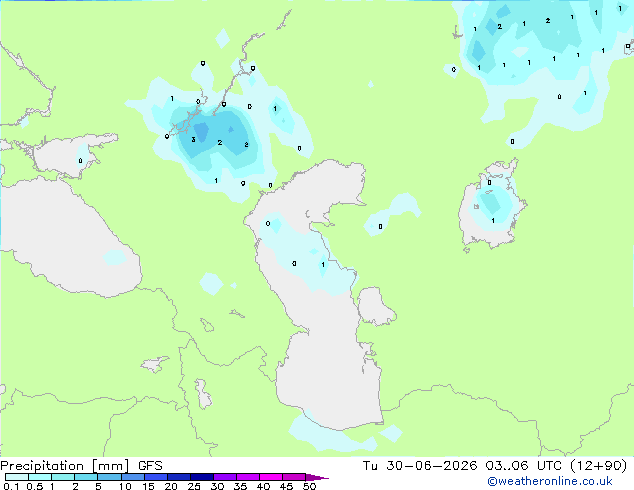Open the weatheronline.co.uk link
This screenshot has height=490, width=634.
coord(550,481)
